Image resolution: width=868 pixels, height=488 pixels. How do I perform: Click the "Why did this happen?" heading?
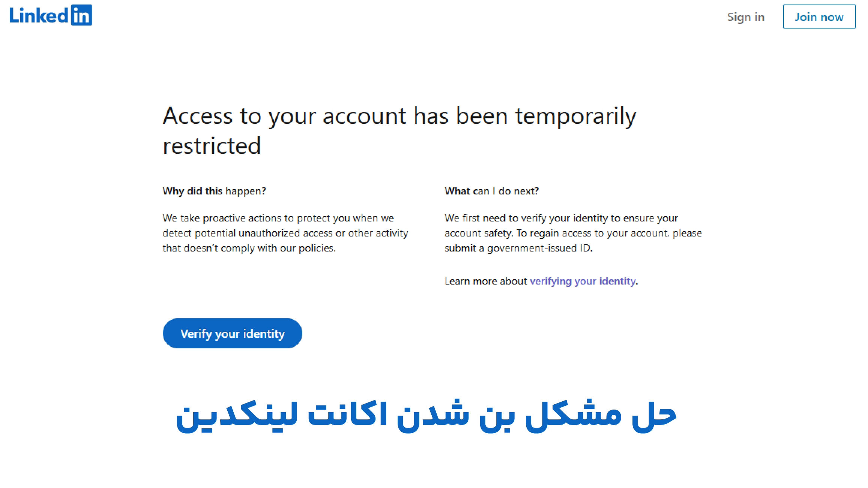(x=214, y=191)
